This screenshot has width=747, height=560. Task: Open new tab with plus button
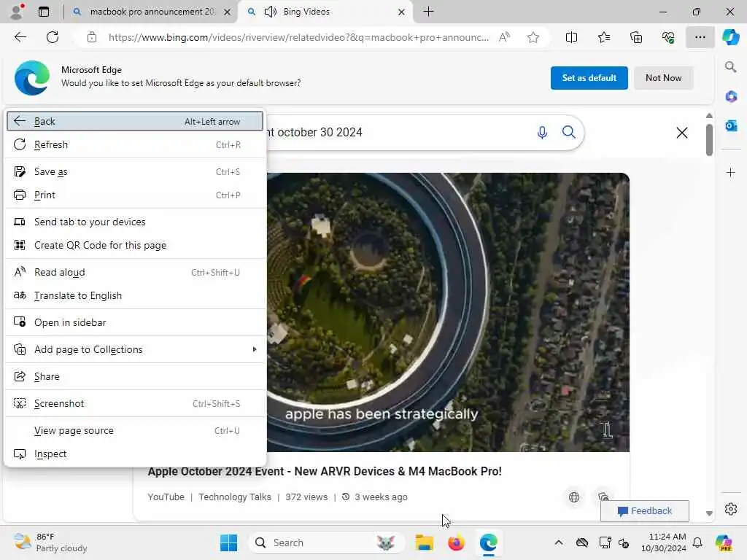[428, 12]
